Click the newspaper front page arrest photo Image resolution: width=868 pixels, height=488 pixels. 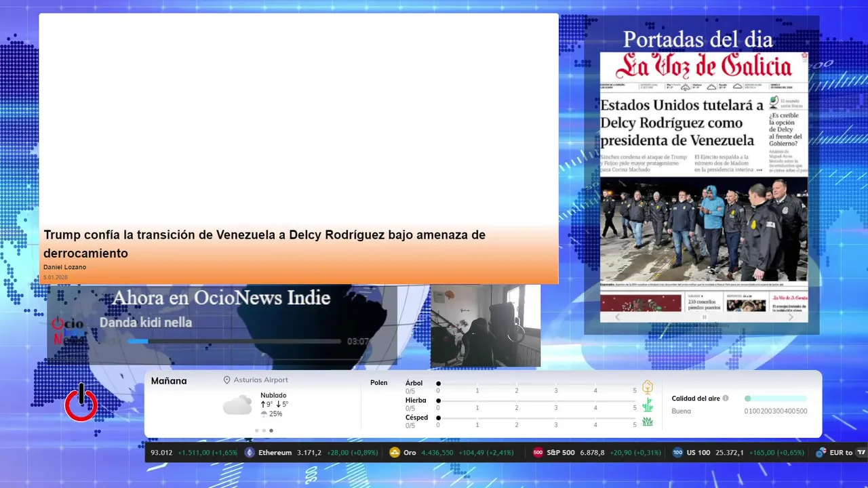(704, 229)
